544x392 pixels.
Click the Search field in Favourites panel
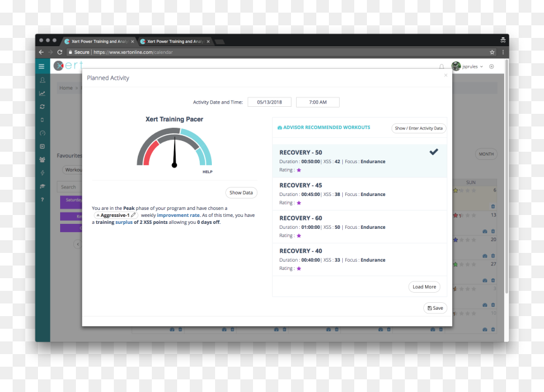tap(70, 187)
